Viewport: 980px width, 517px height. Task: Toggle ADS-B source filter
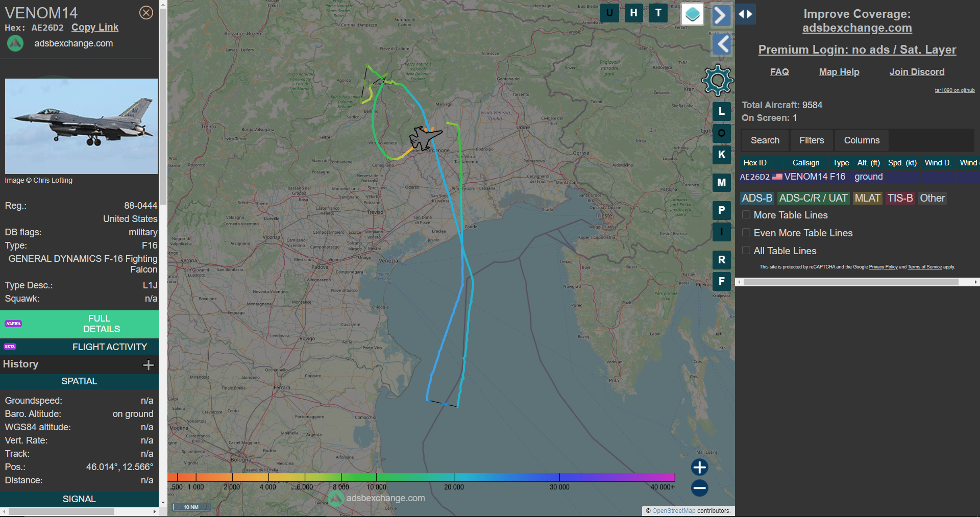pyautogui.click(x=757, y=198)
